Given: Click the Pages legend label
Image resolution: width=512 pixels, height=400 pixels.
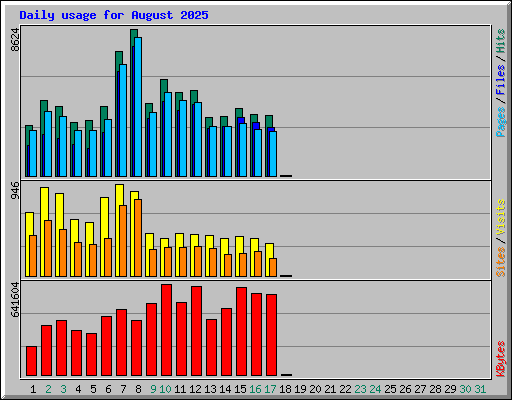Looking at the screenshot, I should 500,122.
